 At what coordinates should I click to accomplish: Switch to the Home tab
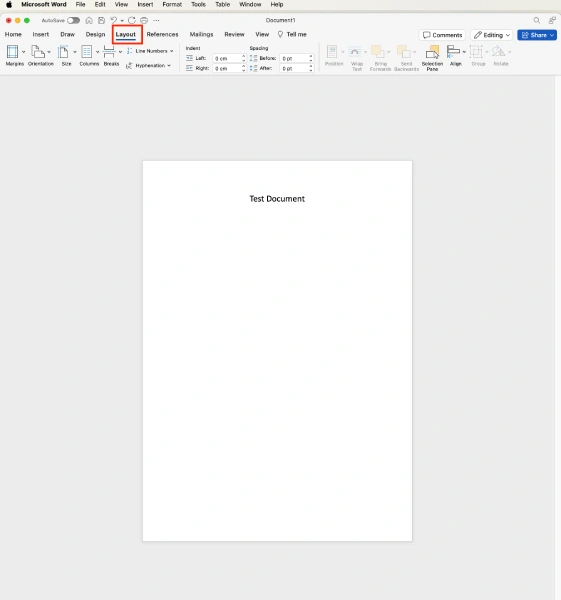[13, 34]
